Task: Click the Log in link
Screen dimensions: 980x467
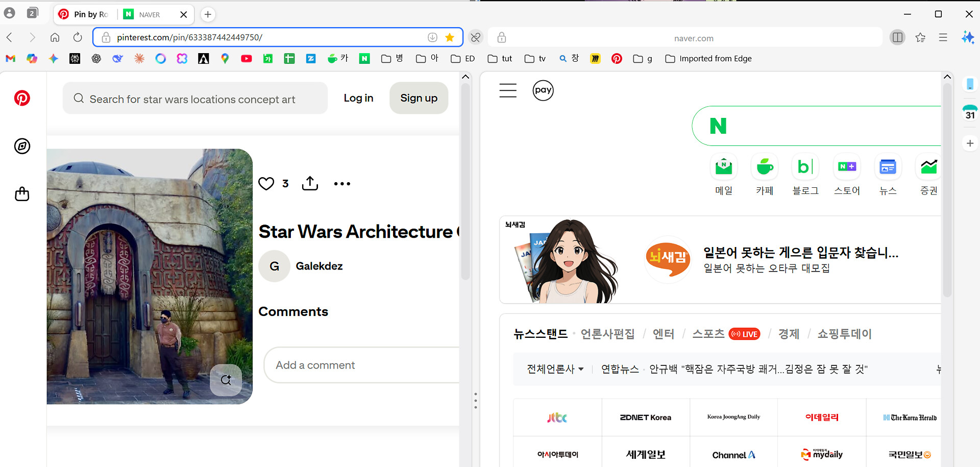Action: pos(358,98)
